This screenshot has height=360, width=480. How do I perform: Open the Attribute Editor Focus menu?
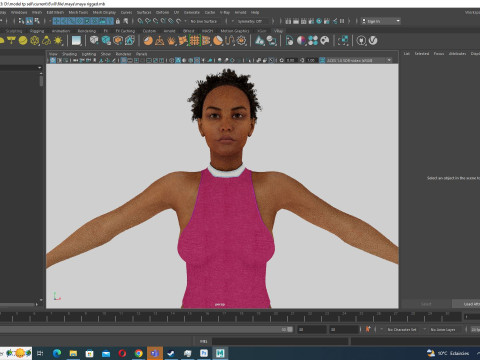pyautogui.click(x=439, y=54)
